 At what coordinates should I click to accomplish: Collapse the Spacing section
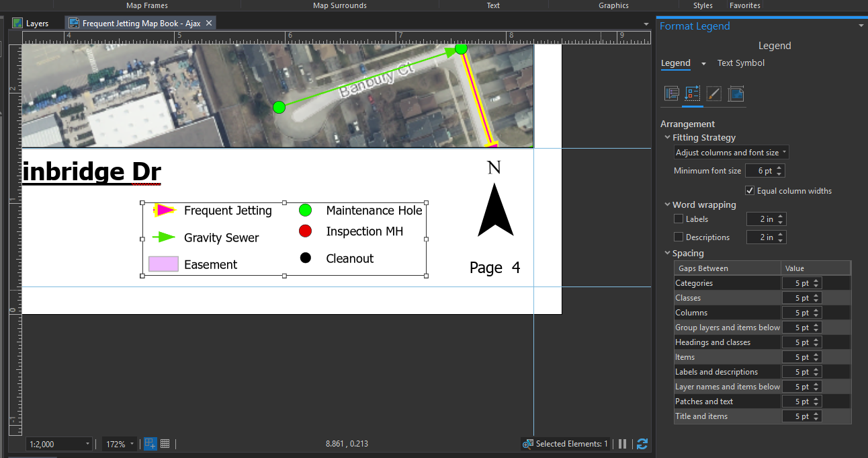tap(666, 254)
